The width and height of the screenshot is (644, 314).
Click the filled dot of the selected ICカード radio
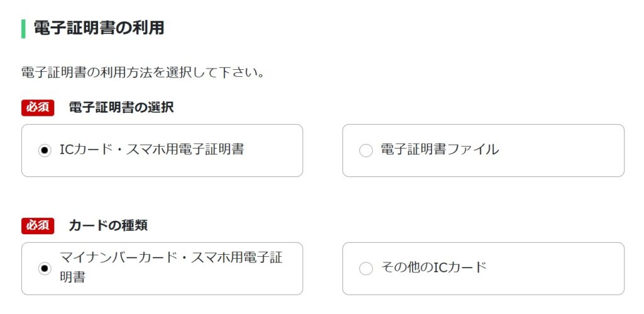click(x=44, y=150)
